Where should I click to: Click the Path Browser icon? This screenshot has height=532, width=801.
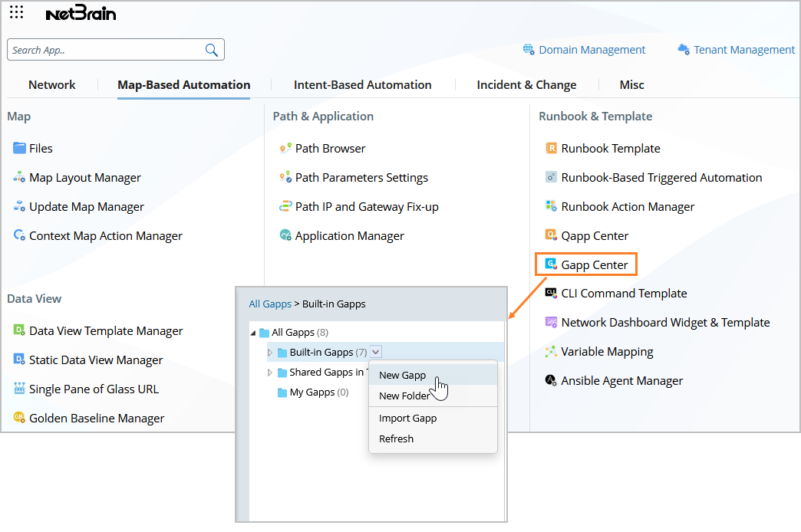[285, 148]
